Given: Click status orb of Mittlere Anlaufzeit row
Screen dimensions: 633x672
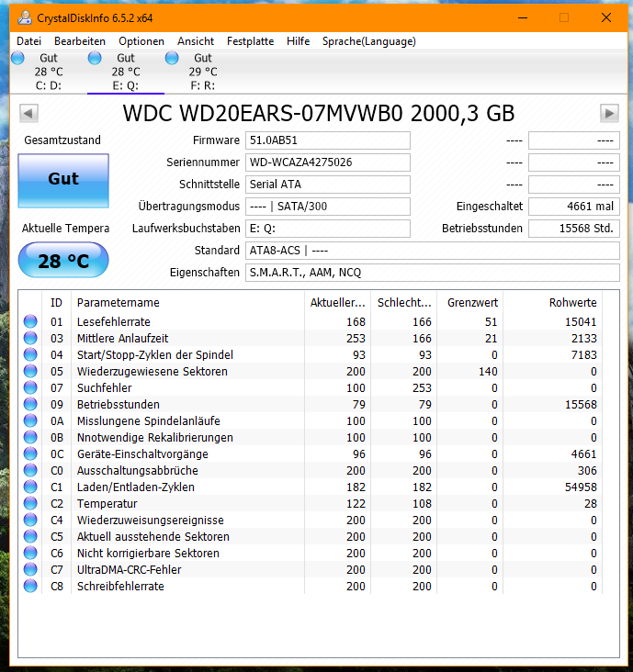Looking at the screenshot, I should pyautogui.click(x=30, y=338).
